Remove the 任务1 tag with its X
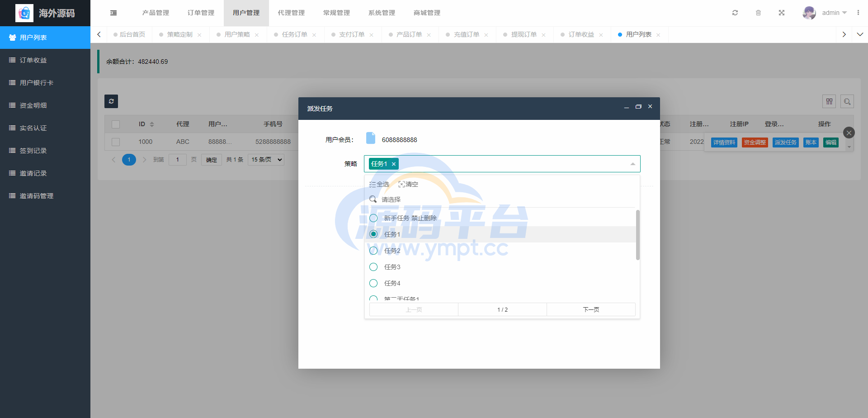Screen dimensions: 868x418 click(394, 164)
